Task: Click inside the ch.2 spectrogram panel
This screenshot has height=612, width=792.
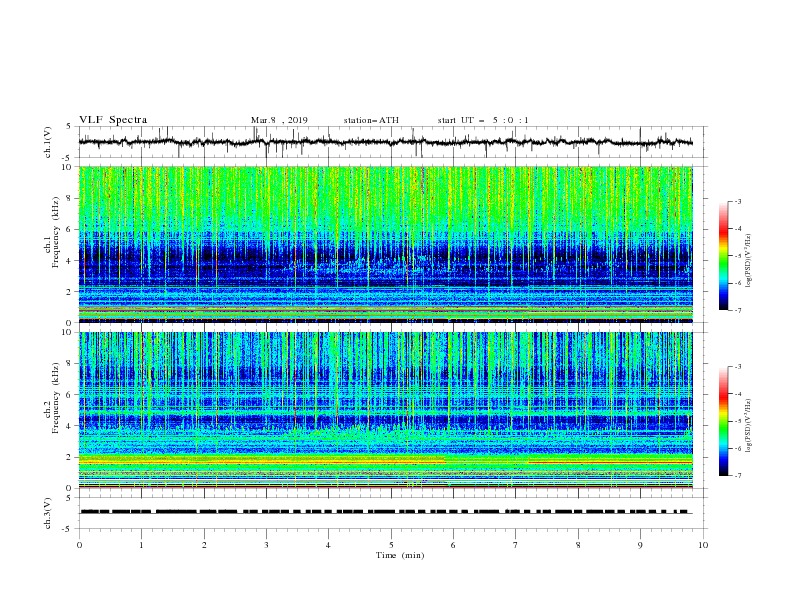Action: (385, 410)
